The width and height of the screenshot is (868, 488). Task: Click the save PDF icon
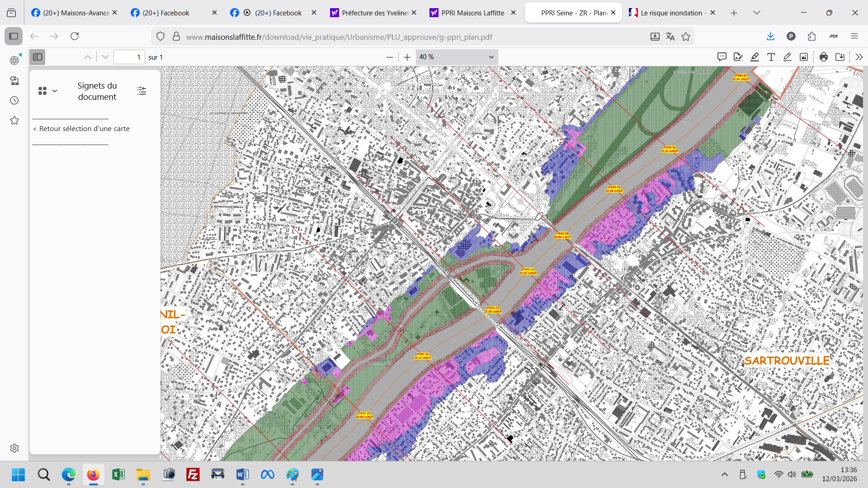pyautogui.click(x=840, y=57)
